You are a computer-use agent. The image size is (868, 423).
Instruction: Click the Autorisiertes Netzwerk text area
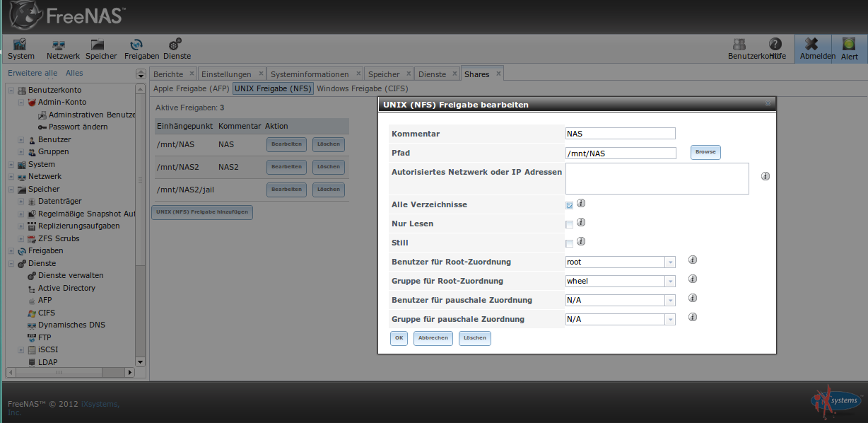point(657,178)
